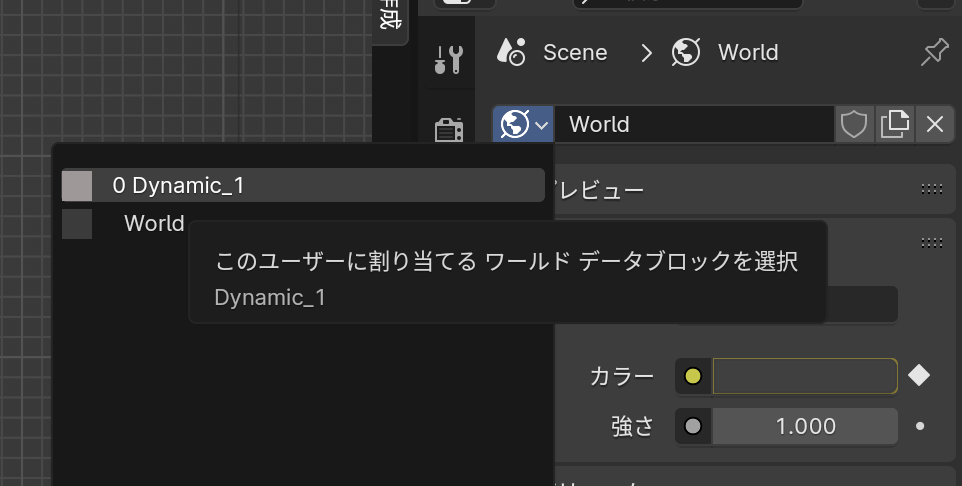Select World from the datablock list
The width and height of the screenshot is (962, 486).
pos(153,223)
